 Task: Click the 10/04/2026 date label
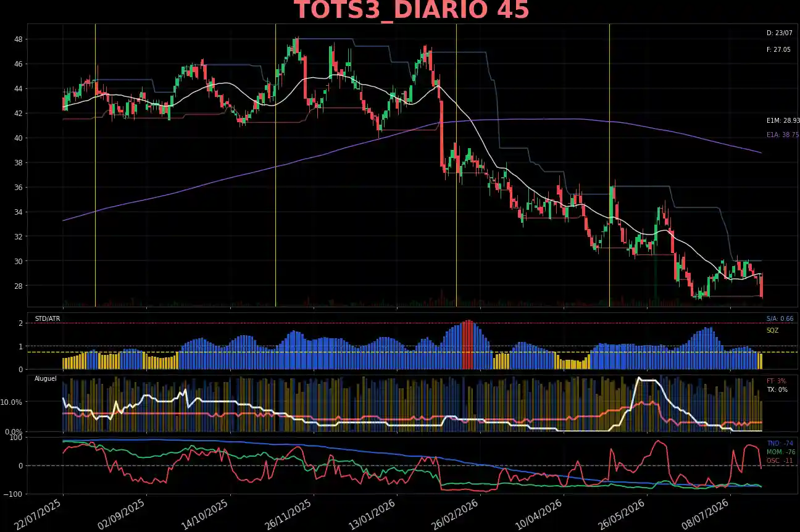[x=540, y=514]
